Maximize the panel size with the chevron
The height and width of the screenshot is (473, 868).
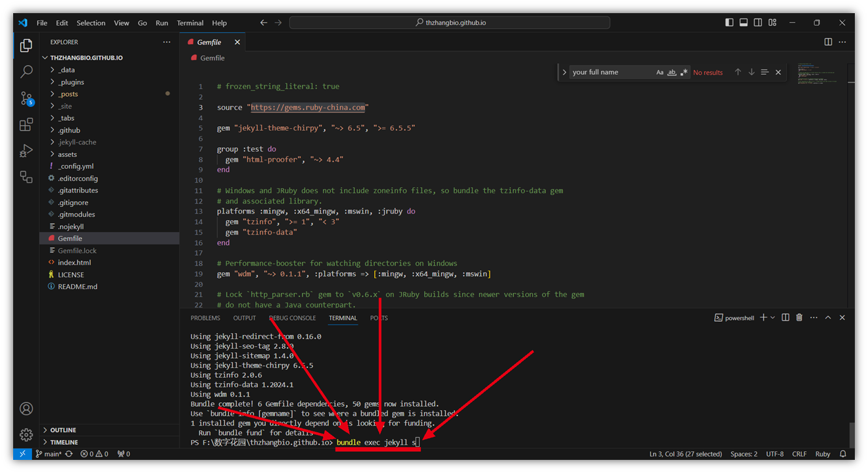pyautogui.click(x=828, y=318)
